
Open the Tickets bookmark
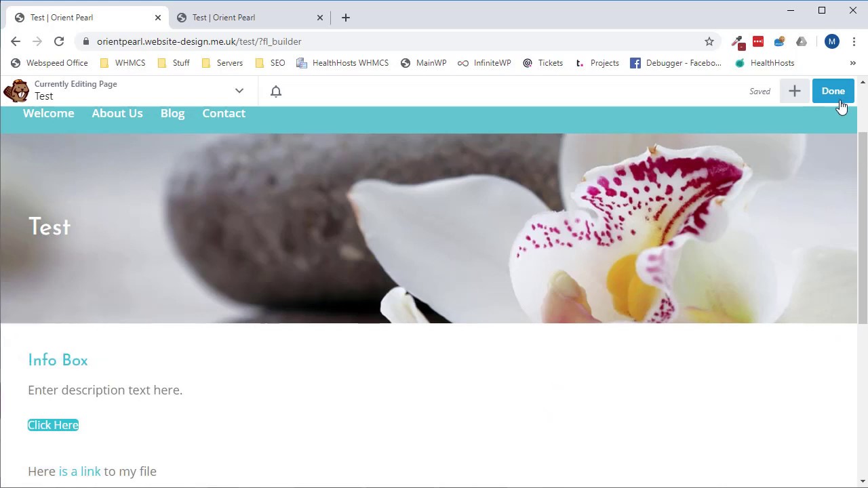coord(543,63)
